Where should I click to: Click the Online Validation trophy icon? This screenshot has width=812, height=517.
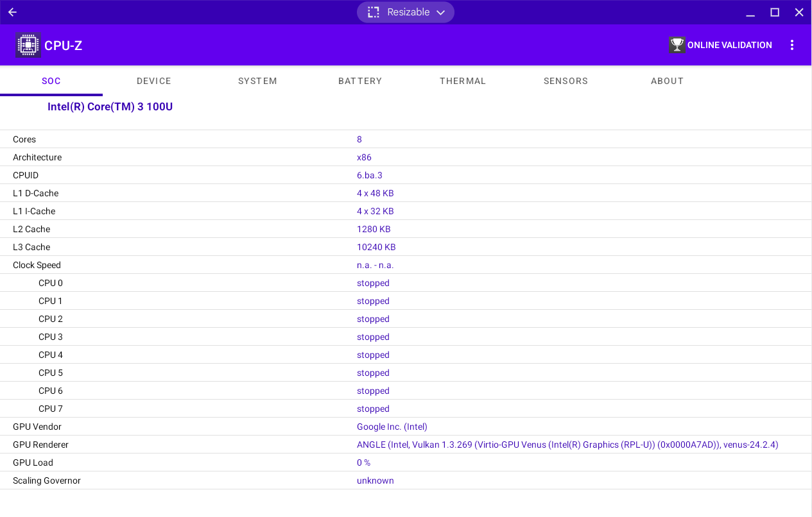pos(677,45)
